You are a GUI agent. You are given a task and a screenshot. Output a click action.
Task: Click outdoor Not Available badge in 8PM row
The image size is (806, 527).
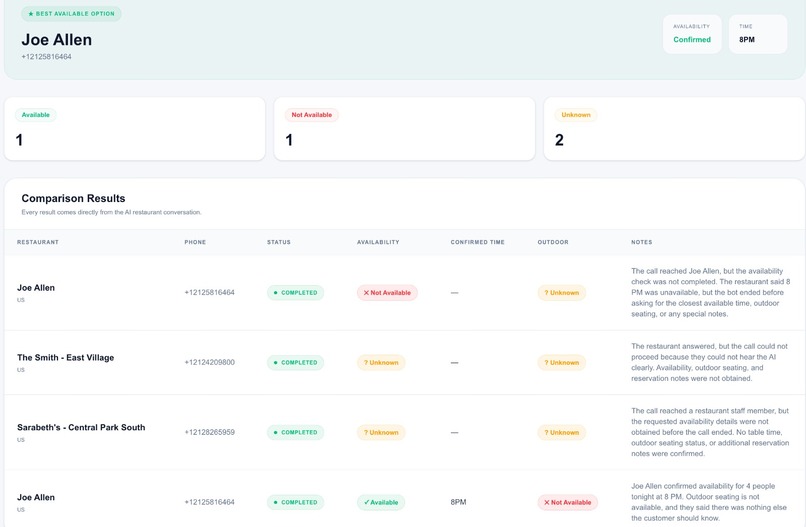pyautogui.click(x=567, y=502)
